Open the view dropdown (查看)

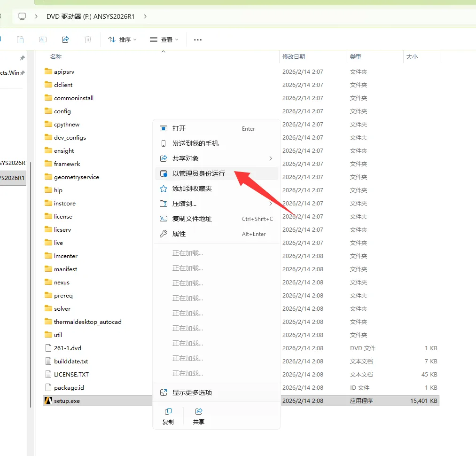click(164, 39)
